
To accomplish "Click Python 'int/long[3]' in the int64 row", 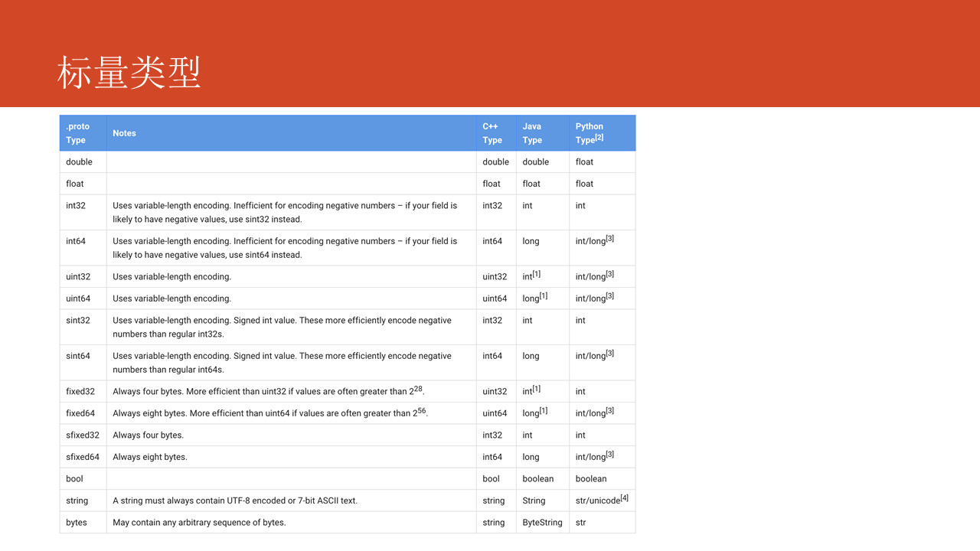I will pos(595,240).
